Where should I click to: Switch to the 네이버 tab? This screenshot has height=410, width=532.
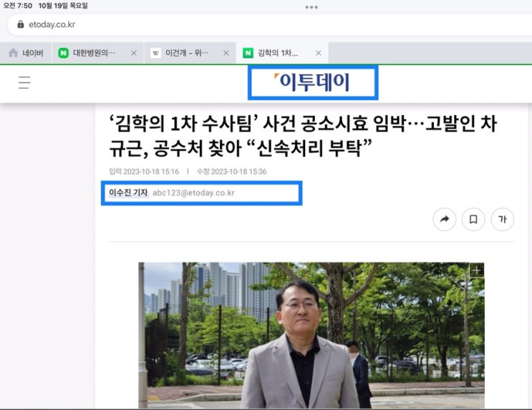[26, 53]
